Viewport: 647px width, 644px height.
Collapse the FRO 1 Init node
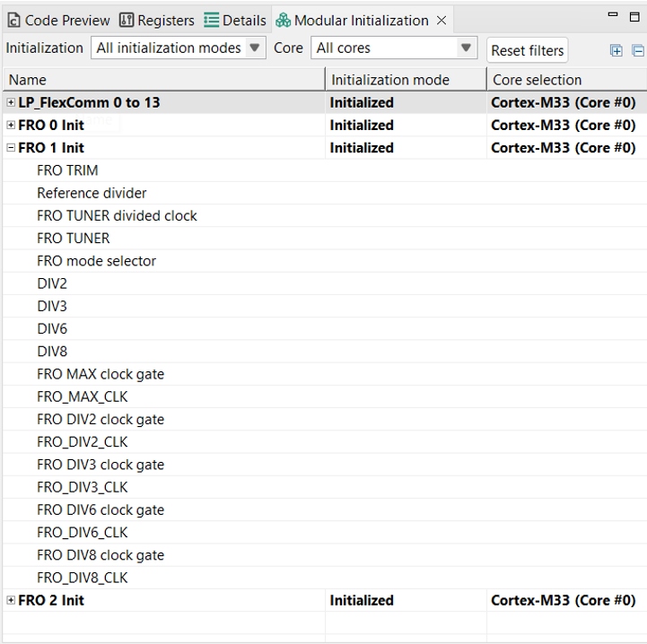12,147
